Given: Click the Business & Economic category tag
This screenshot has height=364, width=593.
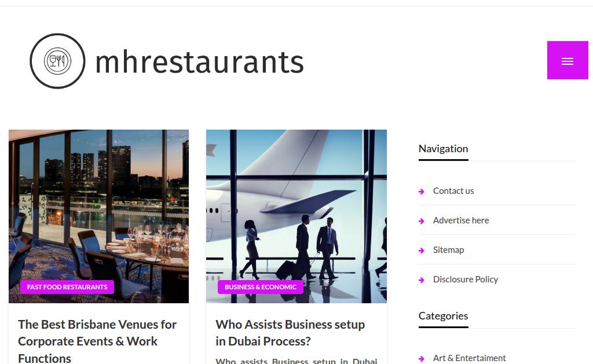Looking at the screenshot, I should tap(260, 287).
